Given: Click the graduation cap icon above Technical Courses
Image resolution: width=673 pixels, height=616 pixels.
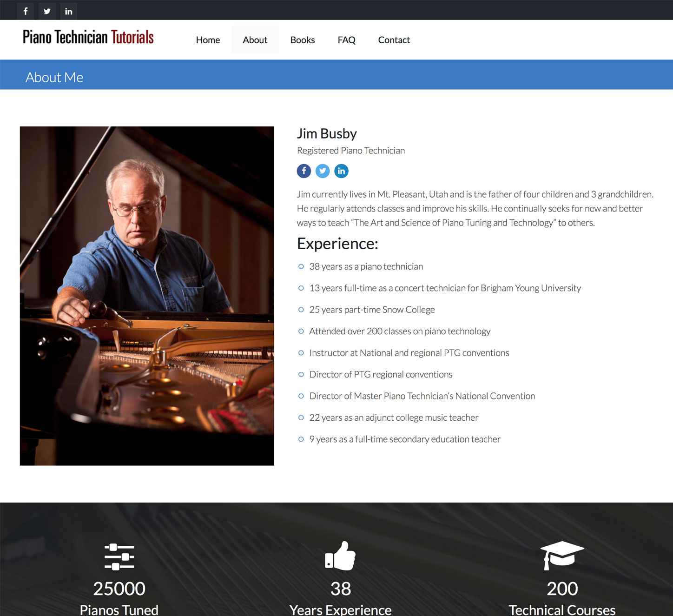Looking at the screenshot, I should [562, 556].
